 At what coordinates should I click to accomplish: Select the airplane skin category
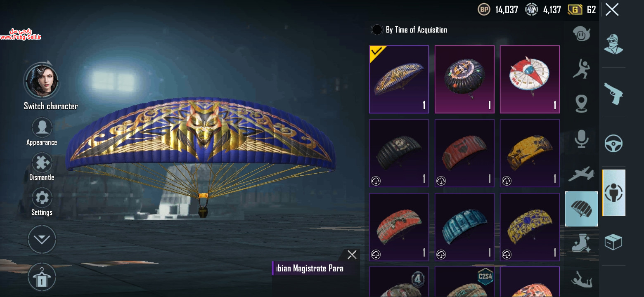pos(581,174)
